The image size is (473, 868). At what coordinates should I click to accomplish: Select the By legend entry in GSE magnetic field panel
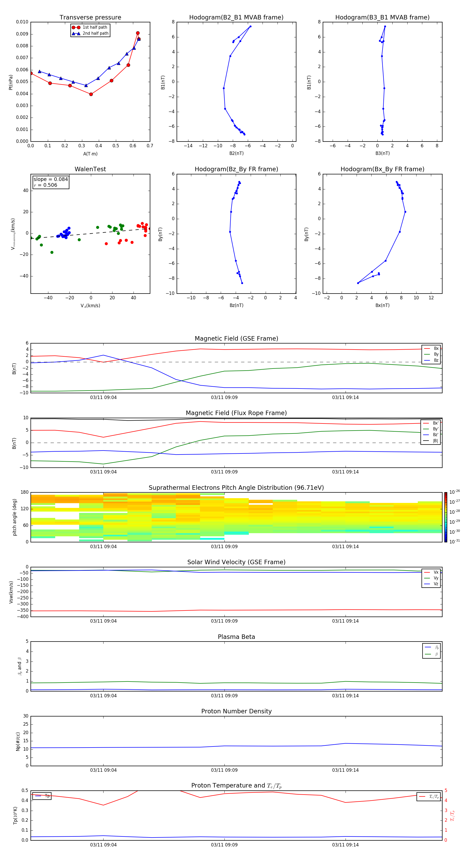pos(431,354)
